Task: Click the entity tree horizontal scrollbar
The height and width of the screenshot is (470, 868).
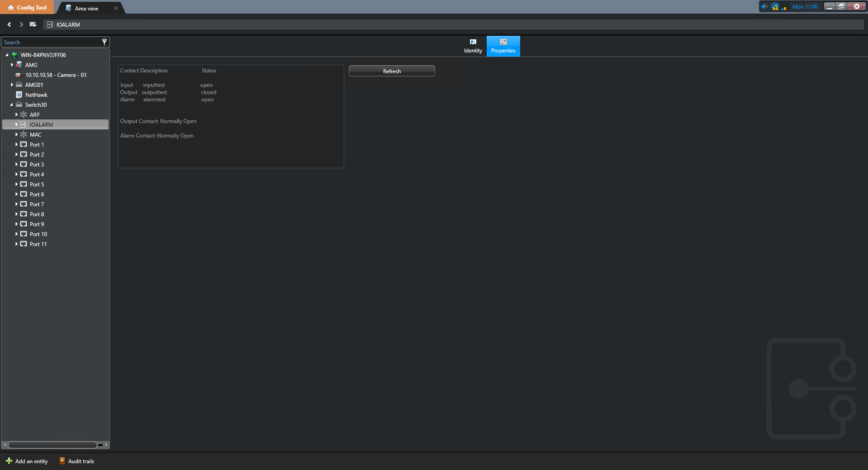Action: (52, 445)
